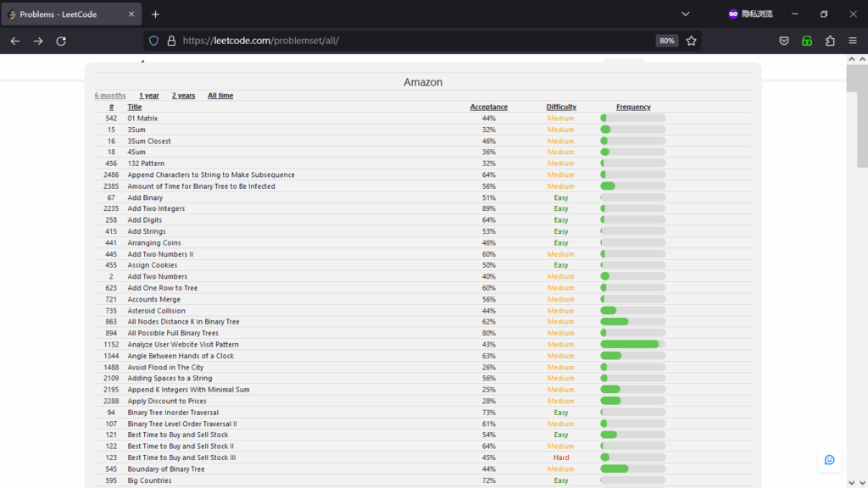Show All time problem frequency
868x488 pixels.
(220, 96)
